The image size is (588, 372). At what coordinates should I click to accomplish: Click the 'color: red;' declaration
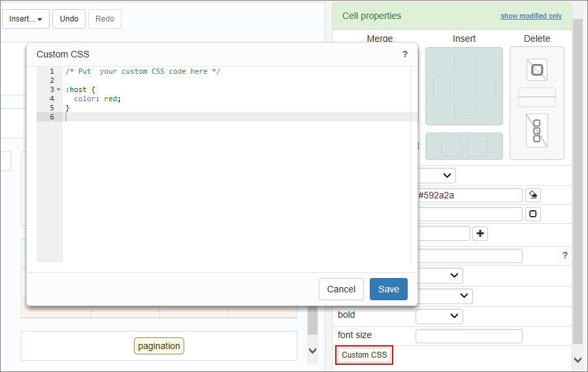[97, 99]
